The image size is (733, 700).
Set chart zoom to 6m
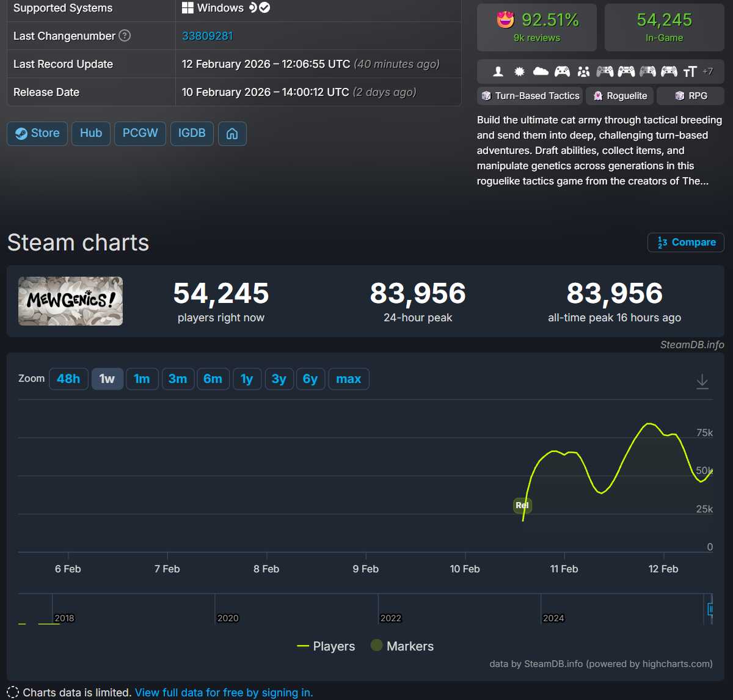(x=213, y=379)
